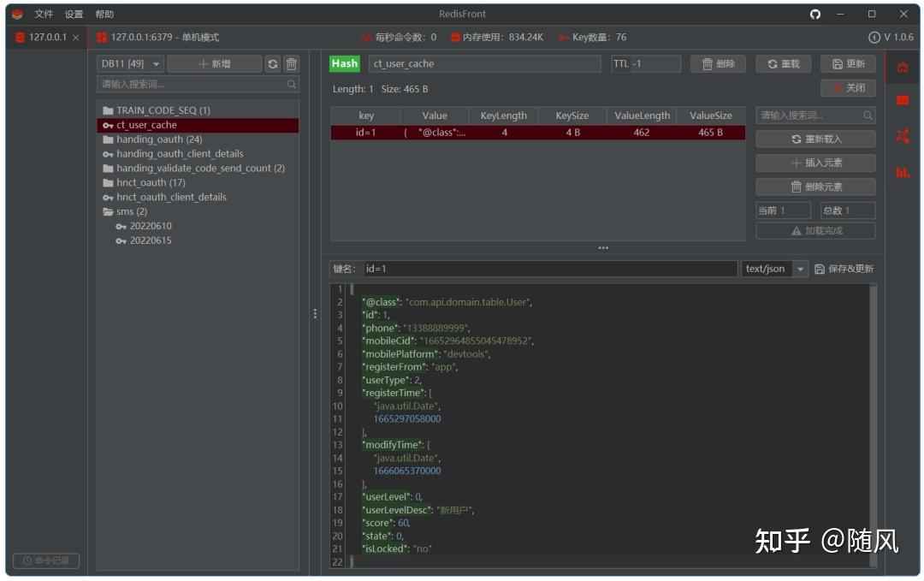Click the 插入元素 insert element button

[x=815, y=163]
